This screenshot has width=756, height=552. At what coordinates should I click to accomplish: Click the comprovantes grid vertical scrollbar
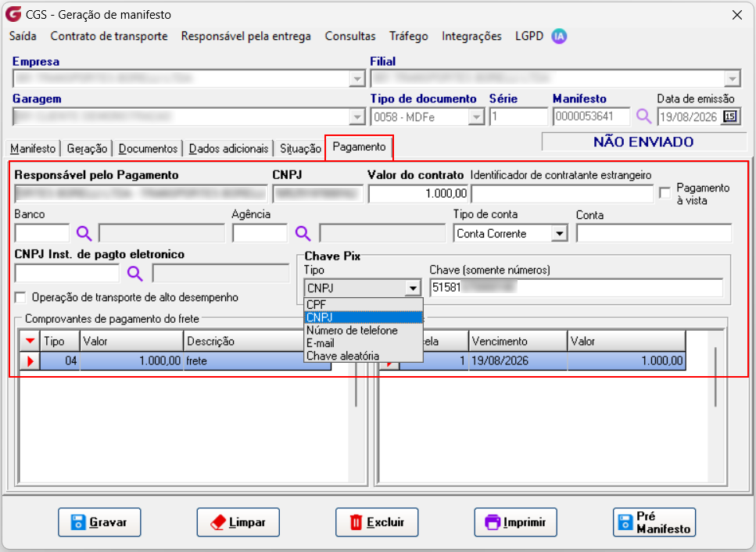tap(357, 383)
